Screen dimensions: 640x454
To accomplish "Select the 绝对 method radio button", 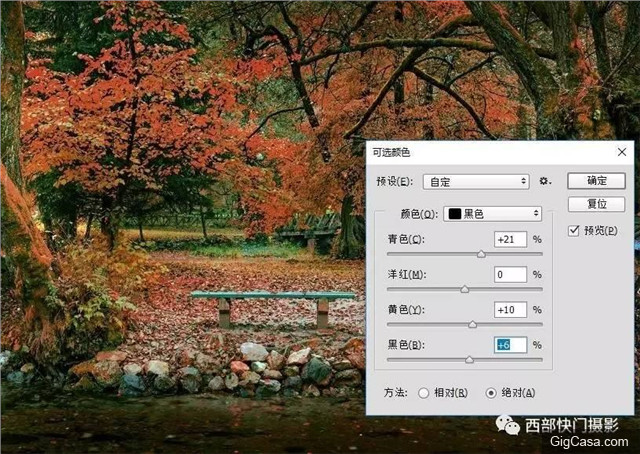I will pyautogui.click(x=491, y=393).
